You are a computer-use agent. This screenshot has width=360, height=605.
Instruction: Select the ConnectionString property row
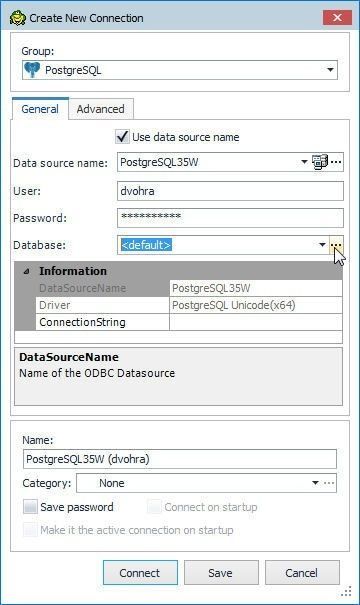189,322
